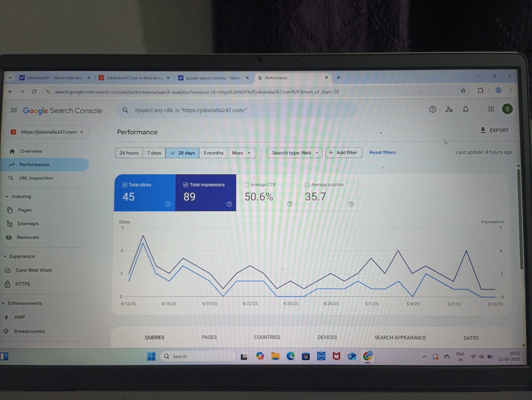The width and height of the screenshot is (532, 400).
Task: Open the hamburger main menu
Action: click(x=14, y=110)
